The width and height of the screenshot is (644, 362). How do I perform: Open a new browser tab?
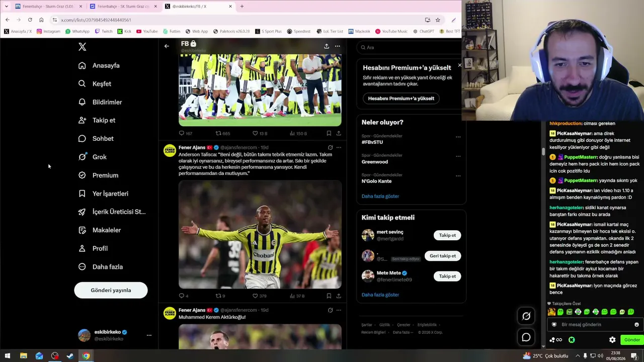pyautogui.click(x=242, y=7)
